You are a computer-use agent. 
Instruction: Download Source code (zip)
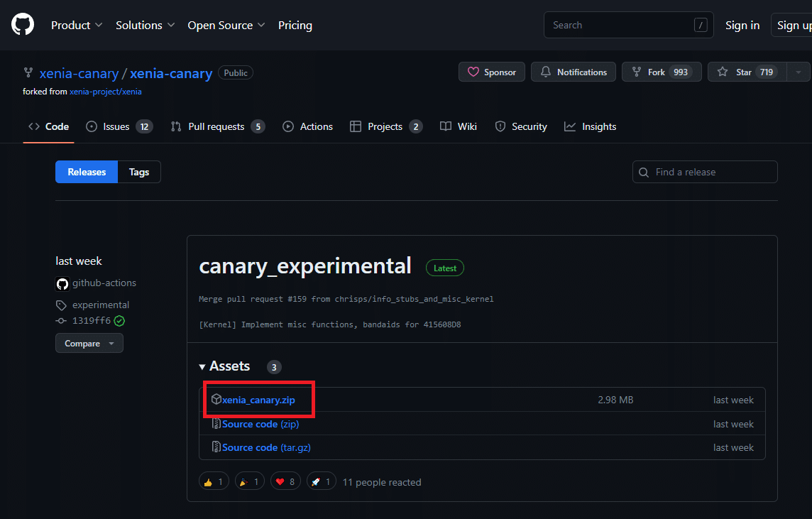tap(260, 424)
